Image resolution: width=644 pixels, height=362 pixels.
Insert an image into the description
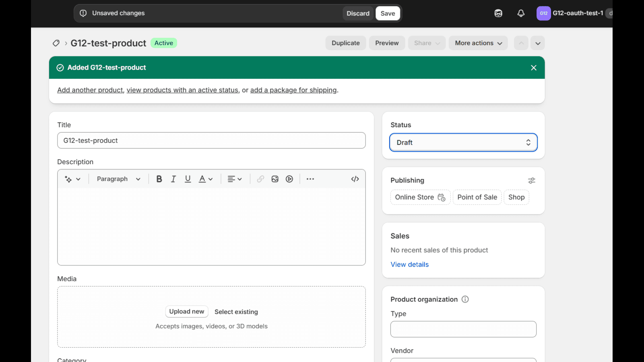click(x=275, y=179)
